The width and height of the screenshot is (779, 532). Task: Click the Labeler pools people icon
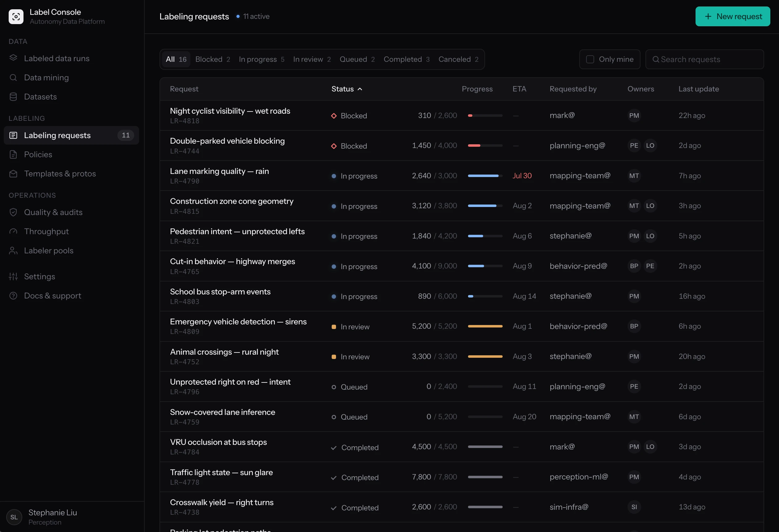[13, 251]
